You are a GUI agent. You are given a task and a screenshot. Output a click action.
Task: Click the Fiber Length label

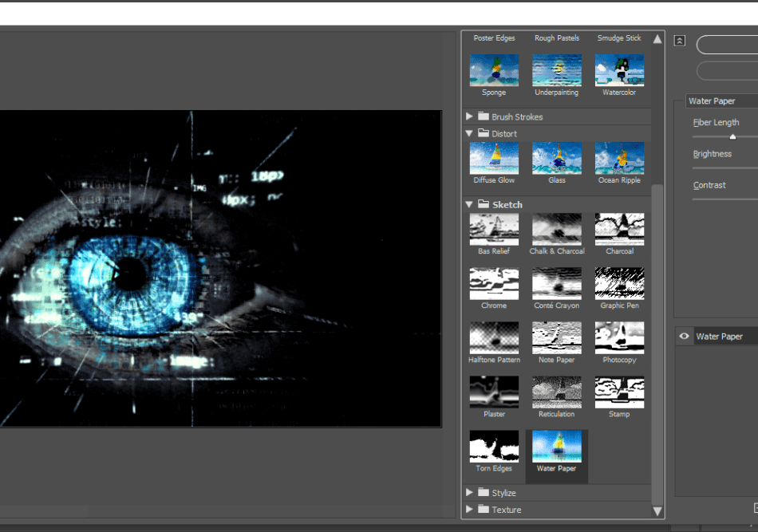716,123
